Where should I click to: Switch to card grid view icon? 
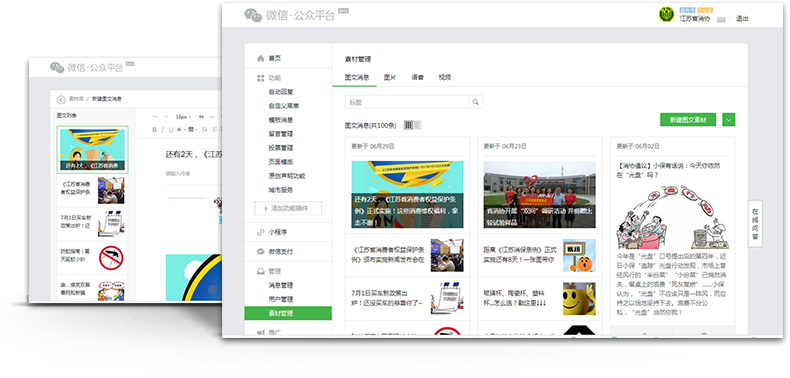(409, 124)
